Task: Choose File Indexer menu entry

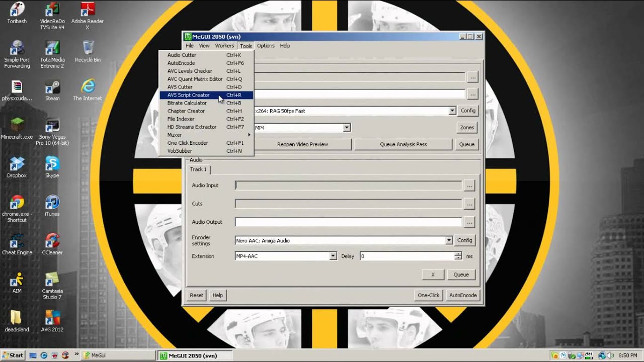Action: pyautogui.click(x=206, y=119)
